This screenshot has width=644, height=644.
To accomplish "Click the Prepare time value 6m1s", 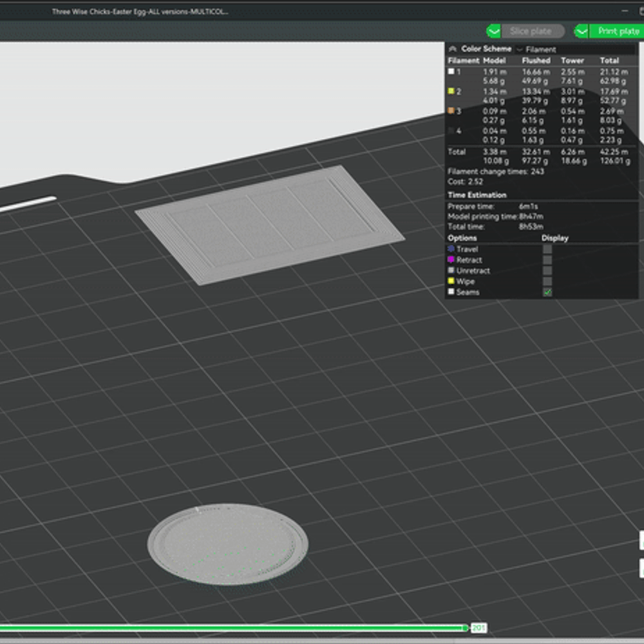I will pyautogui.click(x=529, y=206).
